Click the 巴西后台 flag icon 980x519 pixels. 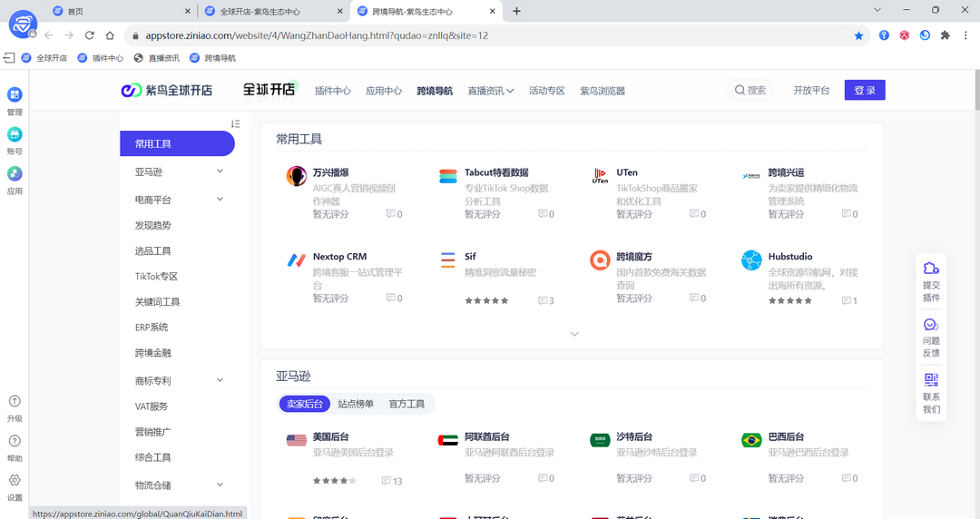point(751,440)
